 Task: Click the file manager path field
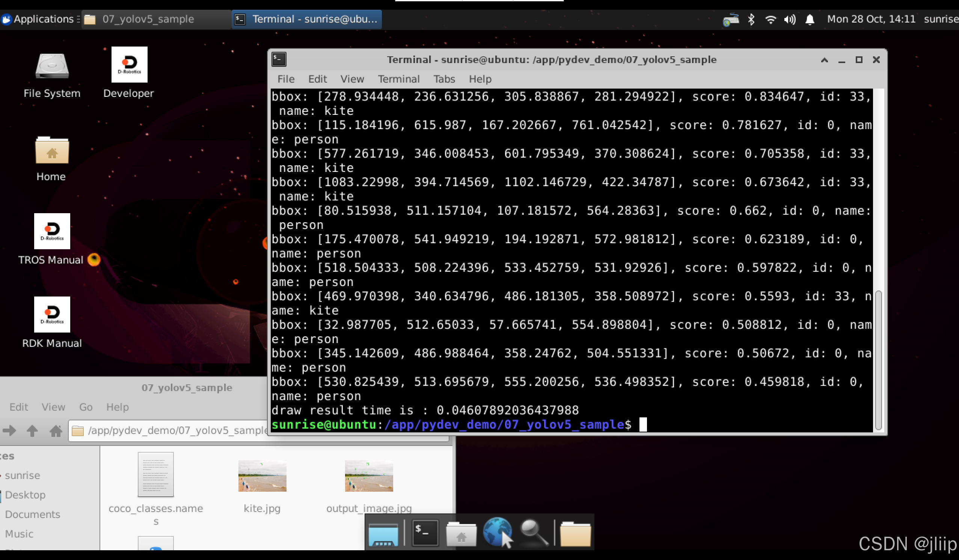[175, 430]
